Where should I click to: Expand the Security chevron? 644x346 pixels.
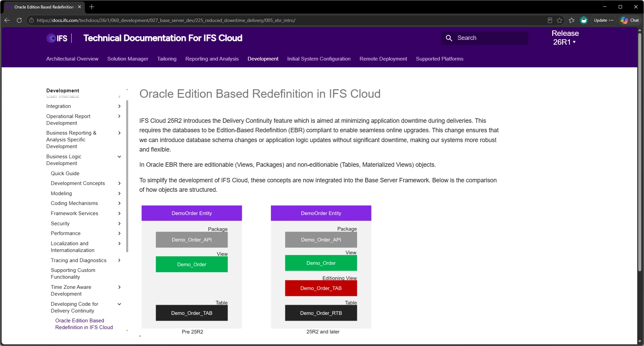point(119,224)
